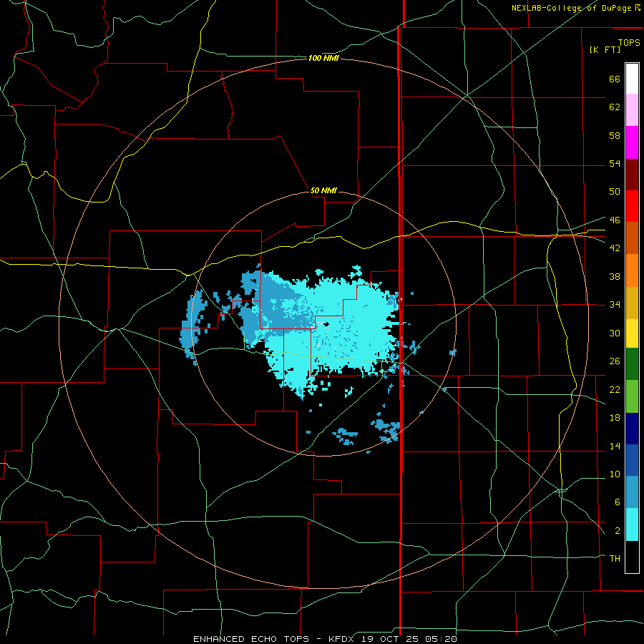Viewport: 644px width, 644px height.
Task: Click the legend value 10
Action: pyautogui.click(x=615, y=474)
